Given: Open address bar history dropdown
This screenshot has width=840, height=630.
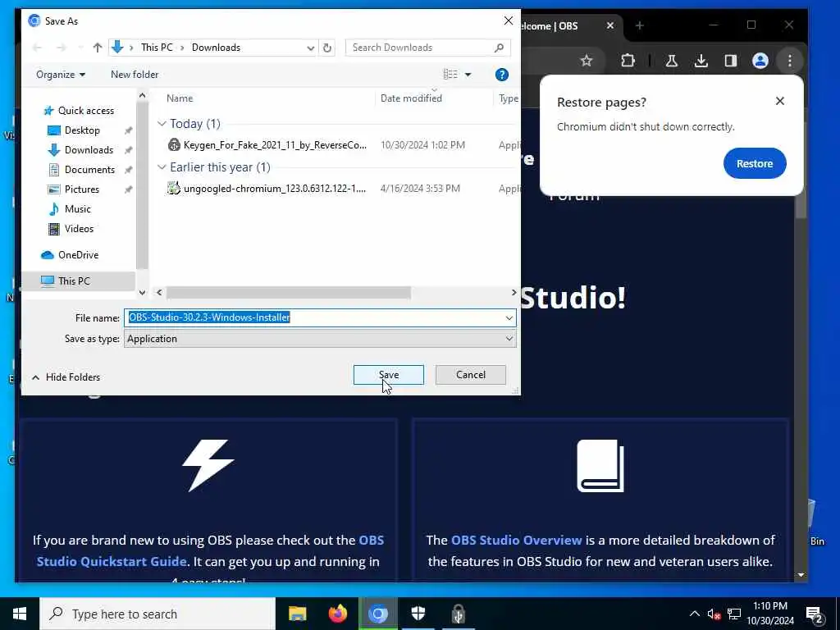Looking at the screenshot, I should (310, 48).
